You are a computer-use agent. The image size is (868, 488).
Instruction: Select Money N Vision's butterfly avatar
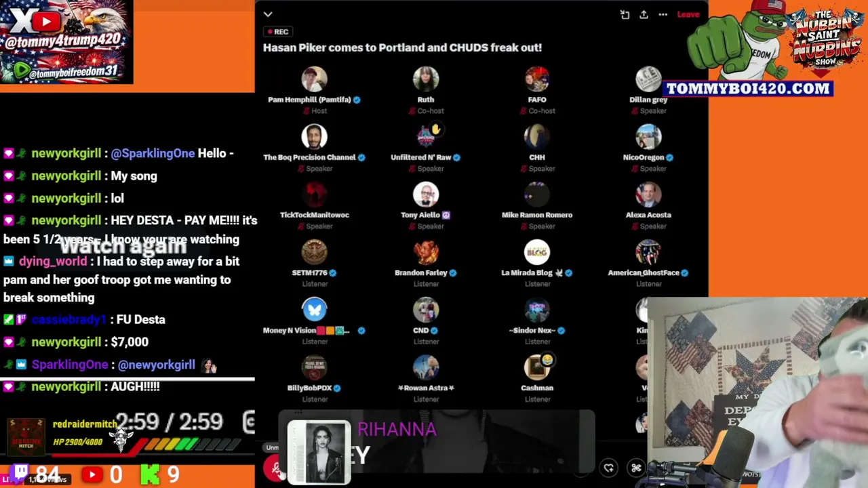tap(314, 310)
